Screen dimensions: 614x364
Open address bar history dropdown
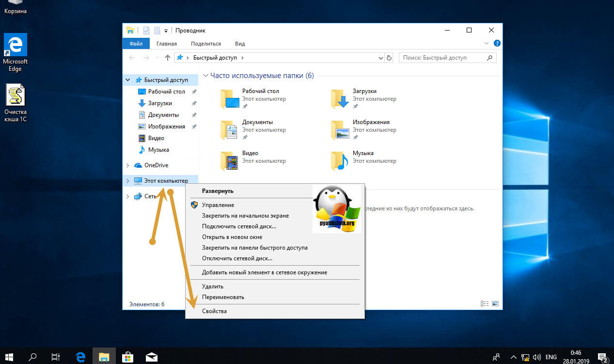click(x=380, y=58)
